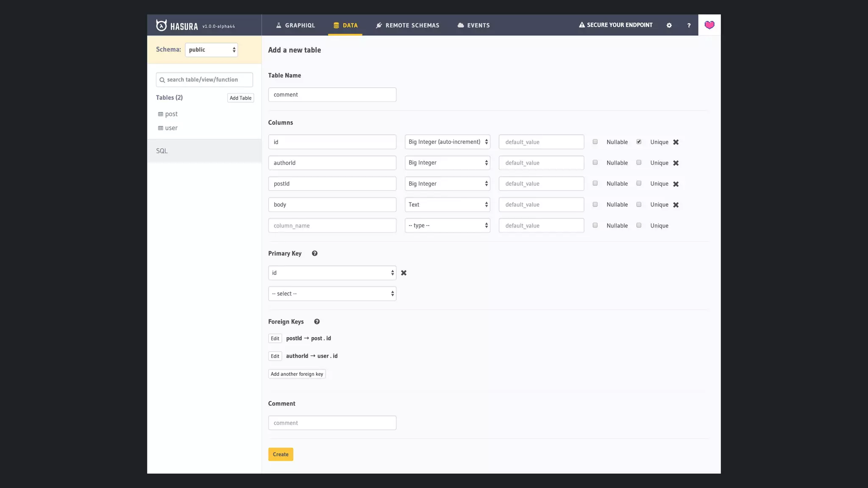Open the Text type dropdown for body
868x488 pixels.
[447, 205]
